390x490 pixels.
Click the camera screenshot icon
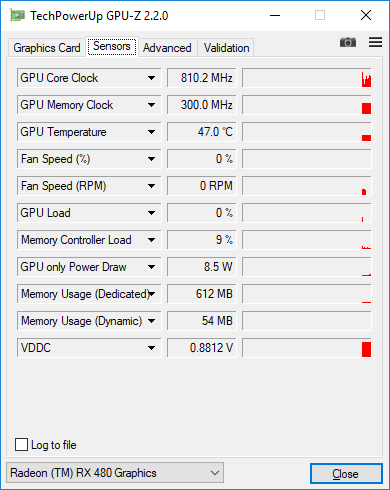[x=348, y=42]
